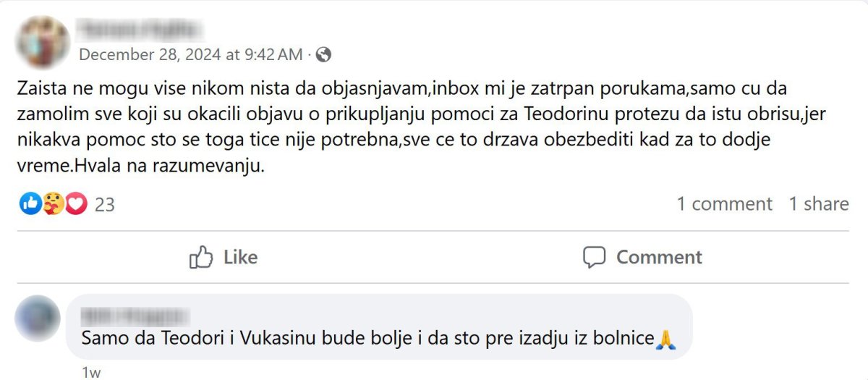Open the commenter's profile picture

(x=38, y=319)
